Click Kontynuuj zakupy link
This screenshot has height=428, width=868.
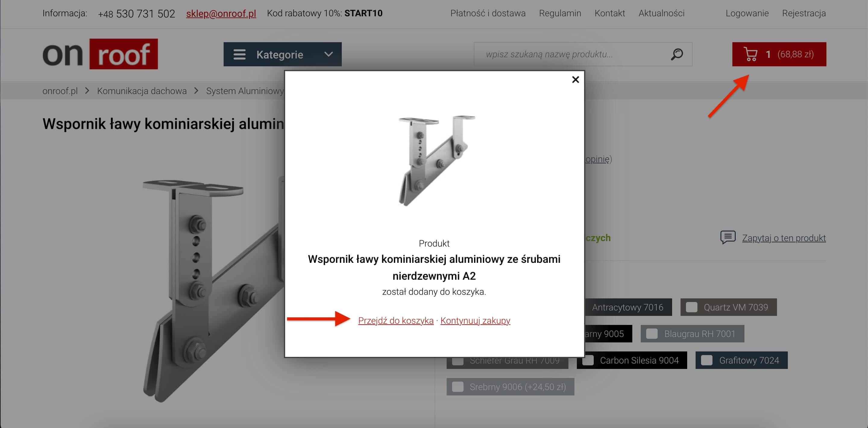click(x=475, y=320)
